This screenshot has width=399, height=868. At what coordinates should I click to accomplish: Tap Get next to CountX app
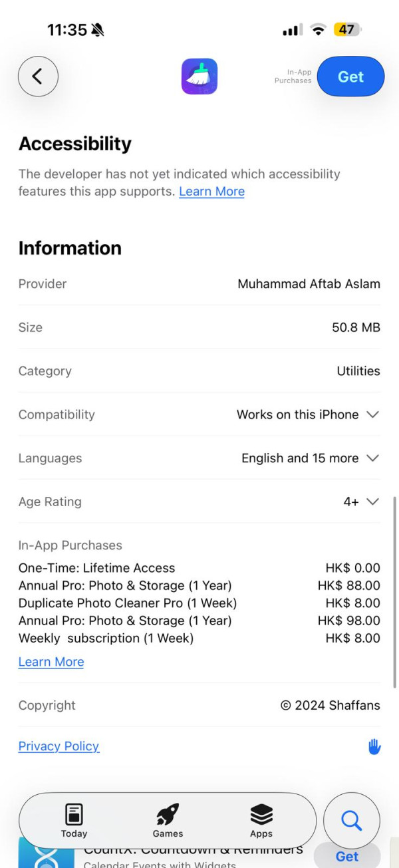click(346, 857)
